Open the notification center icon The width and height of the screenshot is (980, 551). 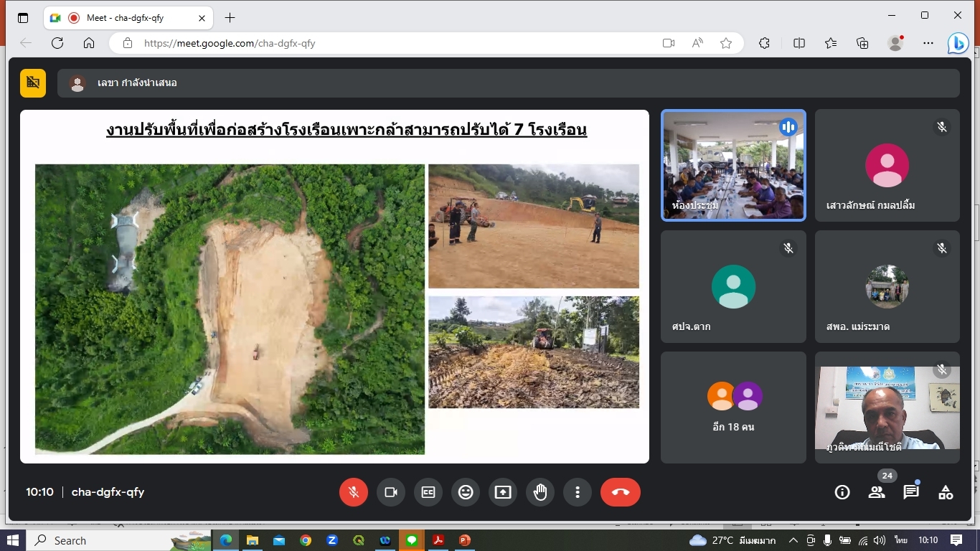tap(956, 540)
